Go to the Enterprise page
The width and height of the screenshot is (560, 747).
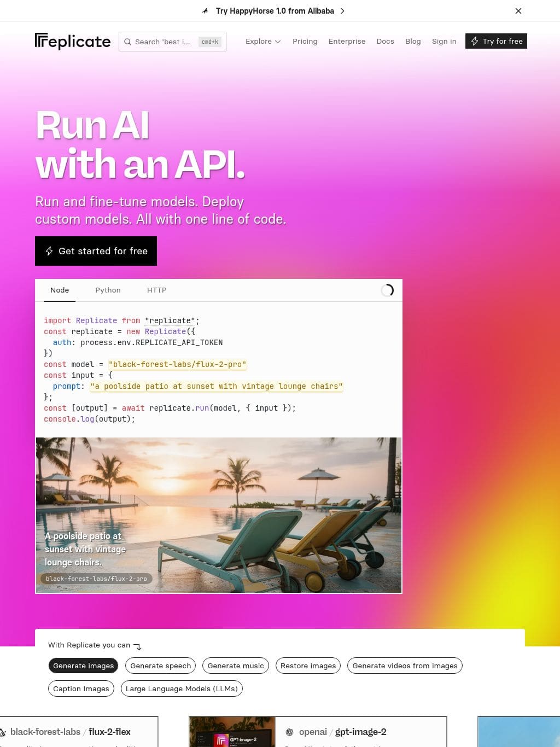pos(347,41)
